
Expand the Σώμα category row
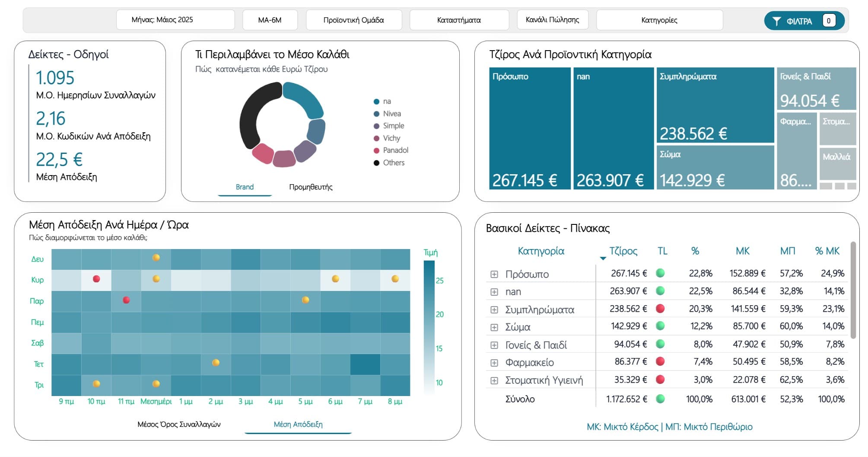pos(494,327)
